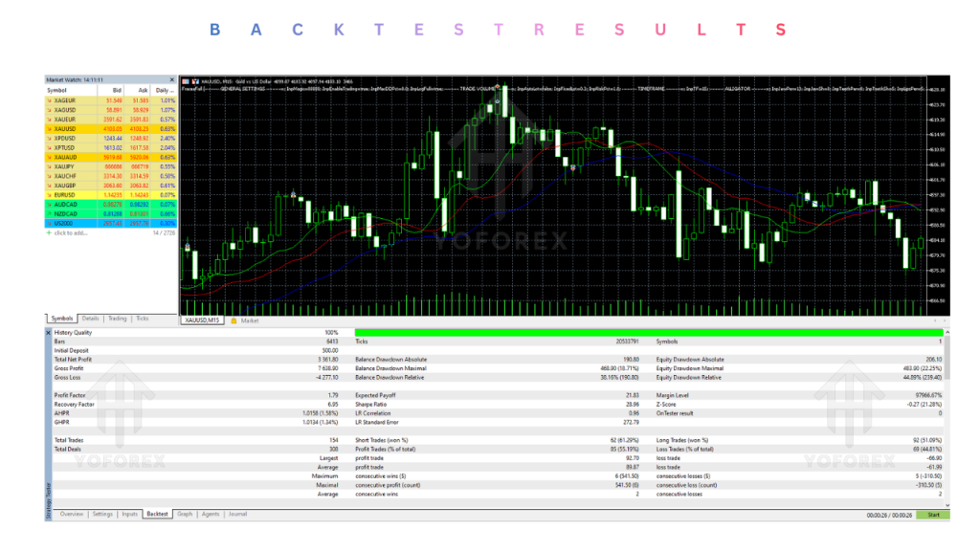The image size is (980, 551).
Task: Close the Strategy Tester panel
Action: pos(48,333)
